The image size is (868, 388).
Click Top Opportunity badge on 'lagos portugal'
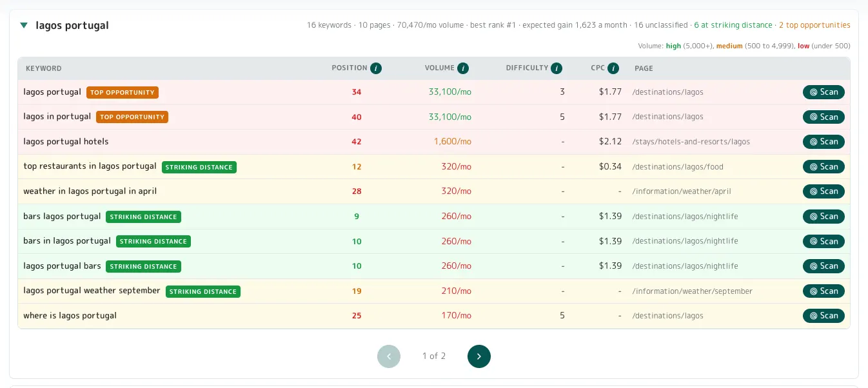pyautogui.click(x=123, y=92)
